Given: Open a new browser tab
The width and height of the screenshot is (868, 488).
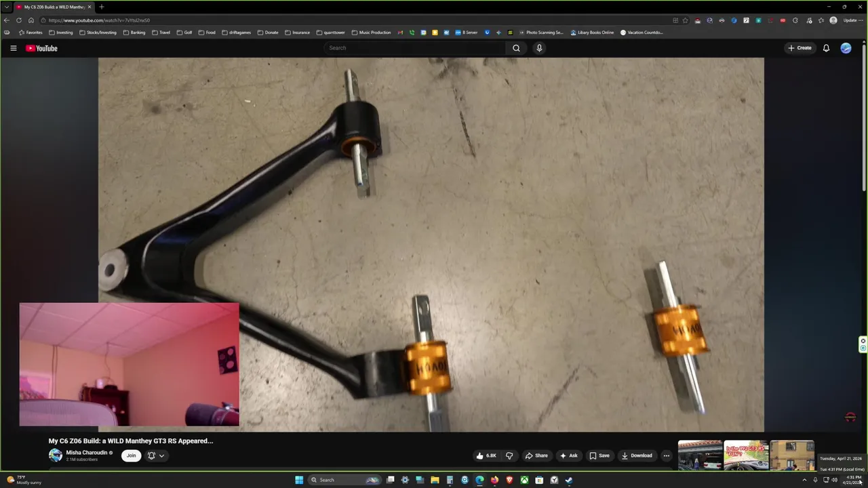Looking at the screenshot, I should coord(101,7).
